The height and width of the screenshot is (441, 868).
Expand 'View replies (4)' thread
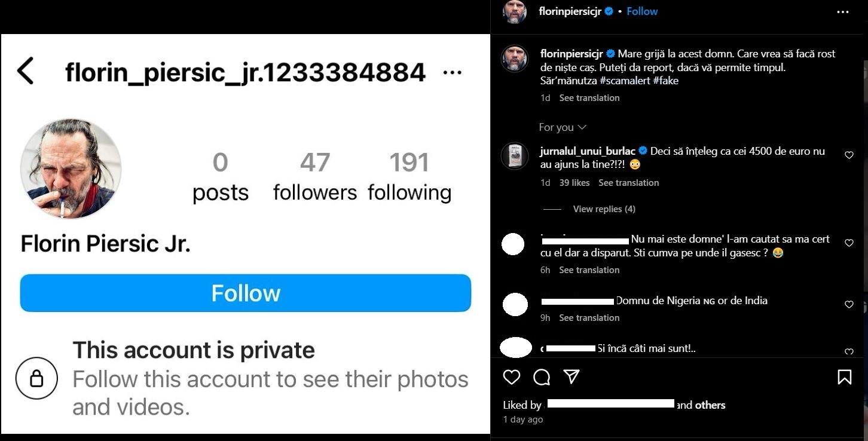(604, 209)
